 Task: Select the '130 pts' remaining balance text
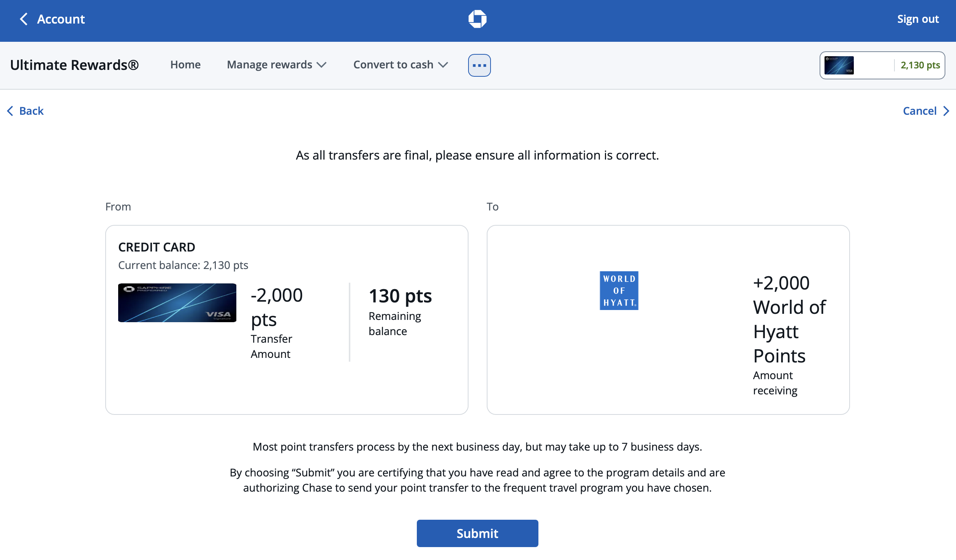(400, 296)
